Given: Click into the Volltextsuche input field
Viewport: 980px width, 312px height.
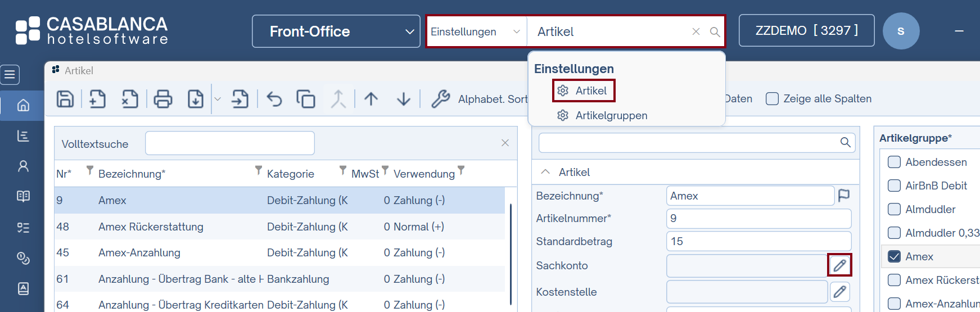Looking at the screenshot, I should [230, 143].
